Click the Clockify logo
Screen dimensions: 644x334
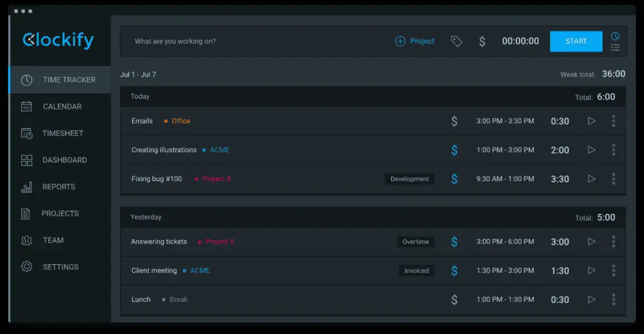click(58, 40)
